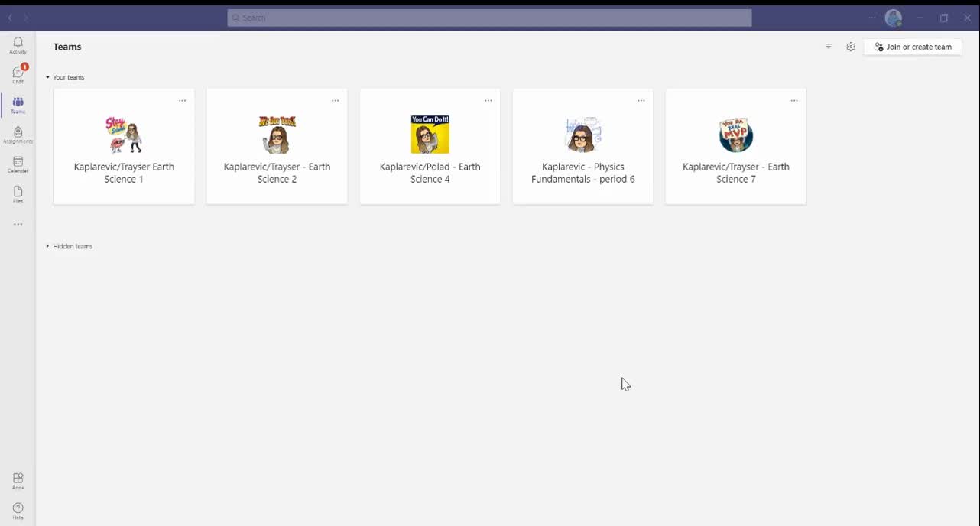Screen dimensions: 980x526
Task: Open Earth Science 2 team avatar
Action: click(277, 135)
